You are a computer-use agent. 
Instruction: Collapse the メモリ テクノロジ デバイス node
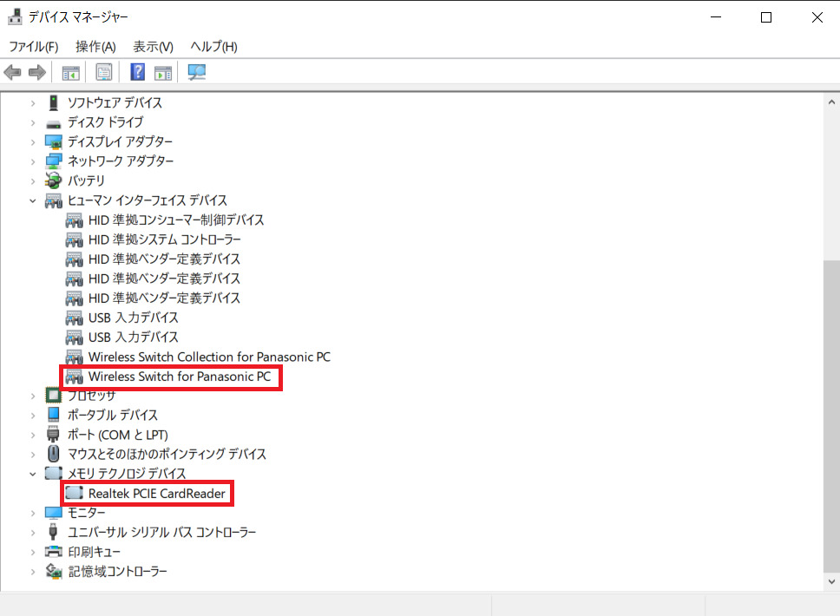coord(33,474)
